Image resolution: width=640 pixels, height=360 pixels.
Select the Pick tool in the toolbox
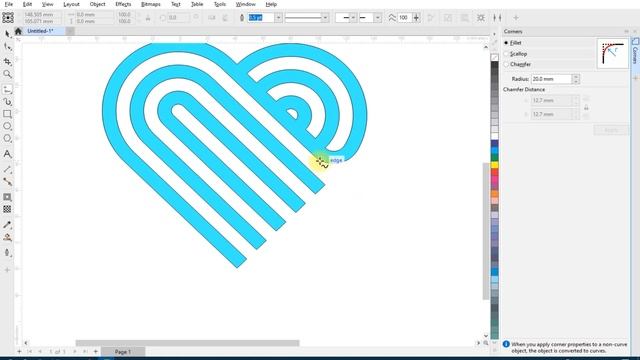(x=7, y=34)
